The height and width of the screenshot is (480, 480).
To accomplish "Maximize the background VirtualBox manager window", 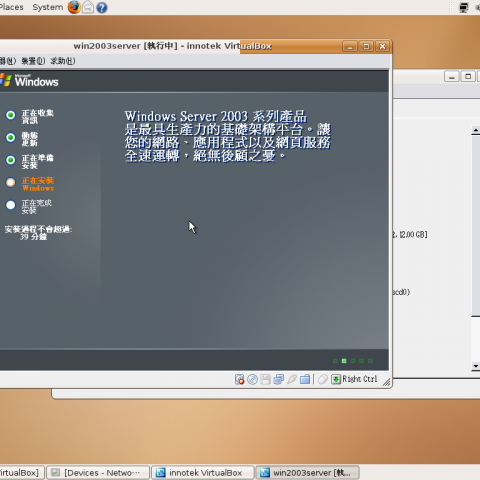I will click(468, 77).
